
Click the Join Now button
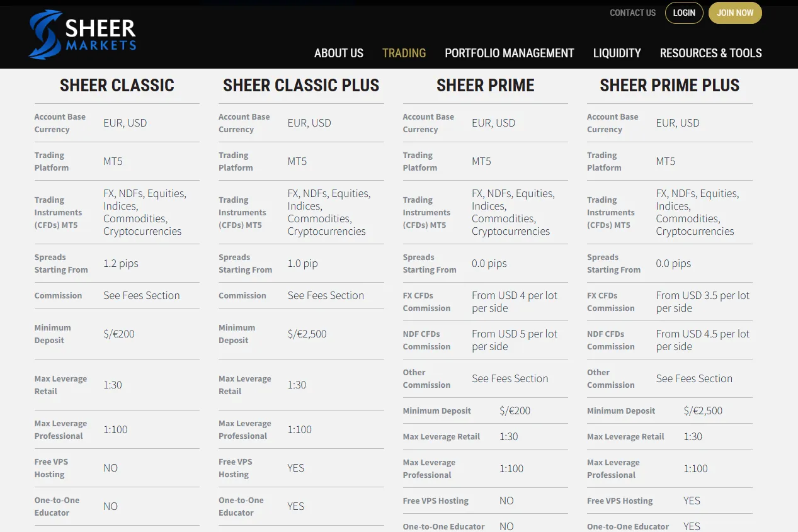[x=735, y=13]
